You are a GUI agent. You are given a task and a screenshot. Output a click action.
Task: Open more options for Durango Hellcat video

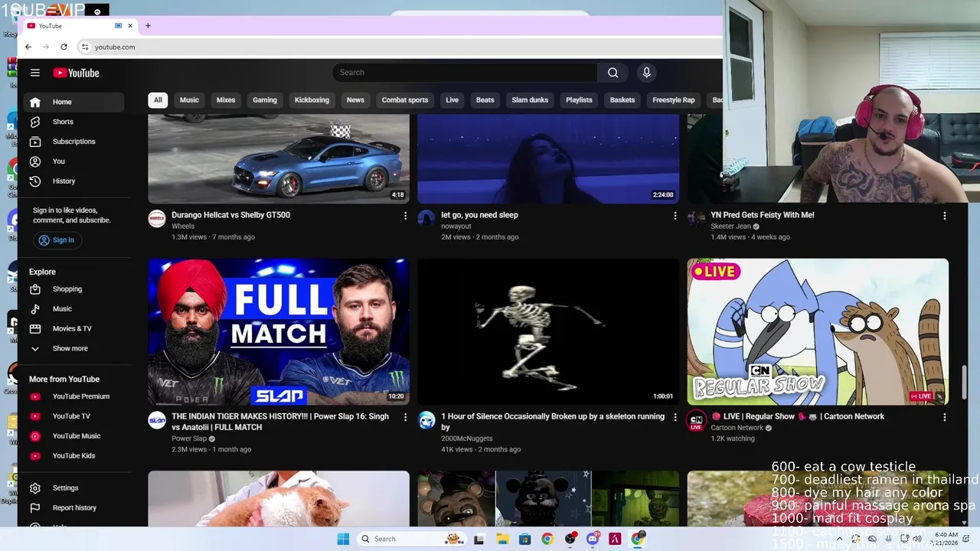[405, 216]
